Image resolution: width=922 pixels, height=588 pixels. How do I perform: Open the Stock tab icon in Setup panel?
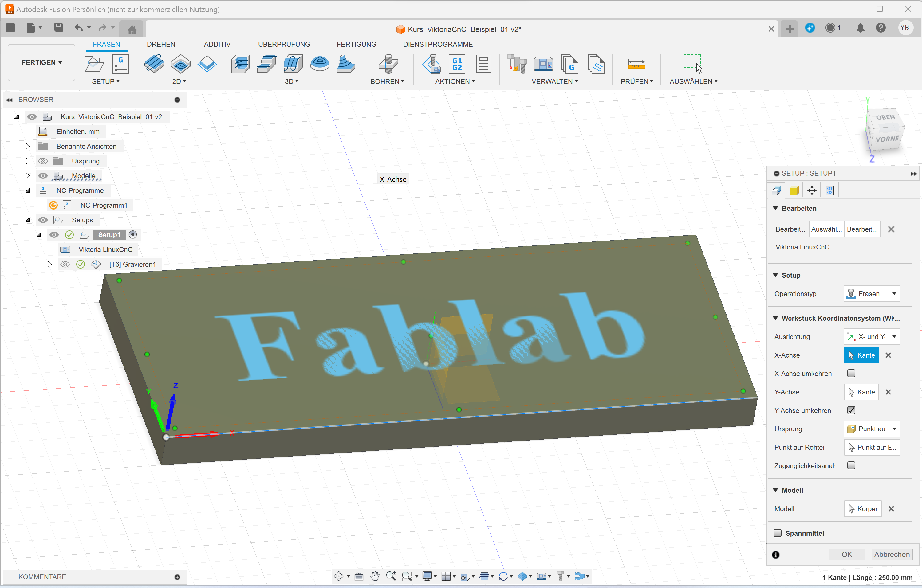[x=794, y=190]
